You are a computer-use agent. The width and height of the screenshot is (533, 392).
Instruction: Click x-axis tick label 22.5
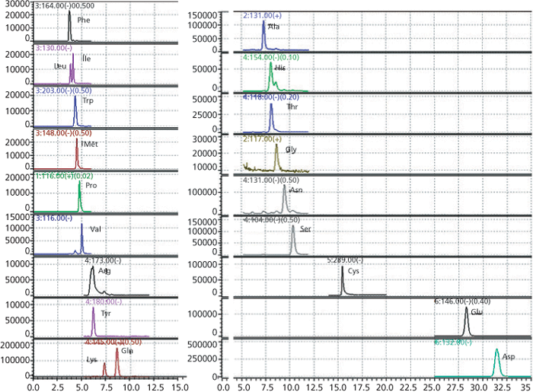[x=408, y=387]
